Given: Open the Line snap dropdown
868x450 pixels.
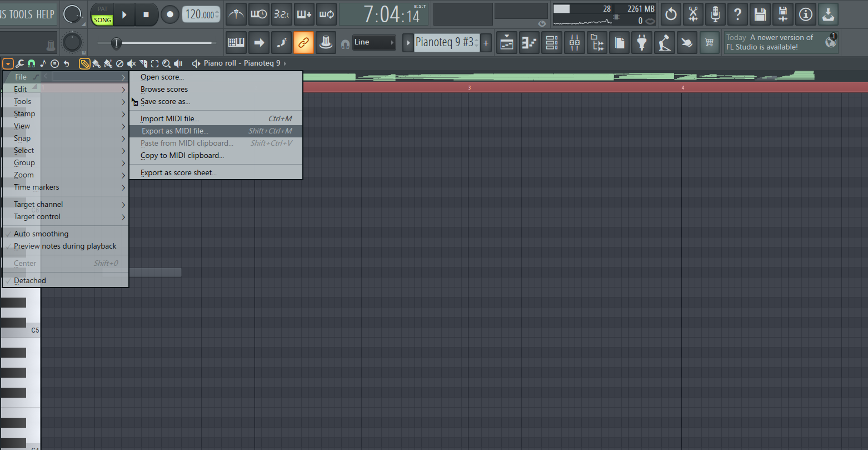Looking at the screenshot, I should point(375,42).
